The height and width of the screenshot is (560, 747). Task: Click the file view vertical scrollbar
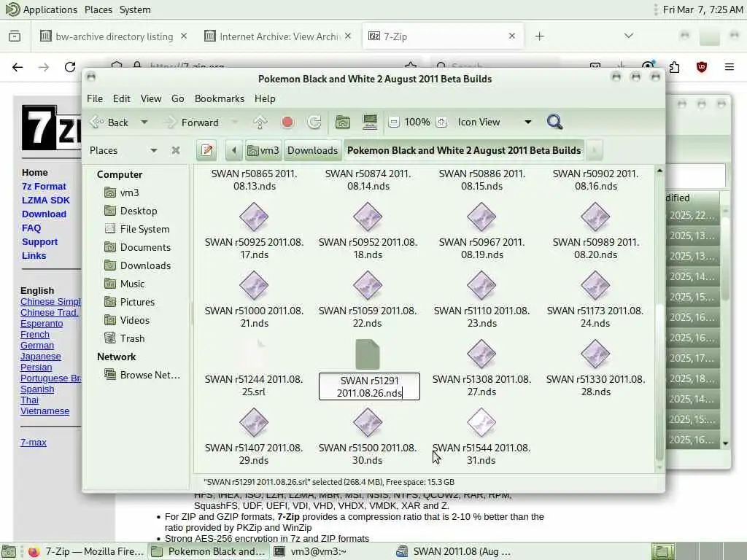pos(659,319)
